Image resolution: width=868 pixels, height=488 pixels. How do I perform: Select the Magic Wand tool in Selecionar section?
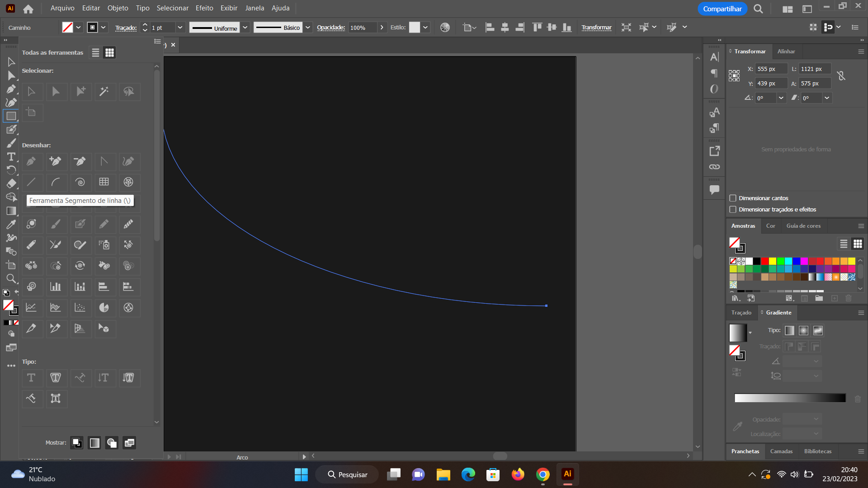(104, 92)
